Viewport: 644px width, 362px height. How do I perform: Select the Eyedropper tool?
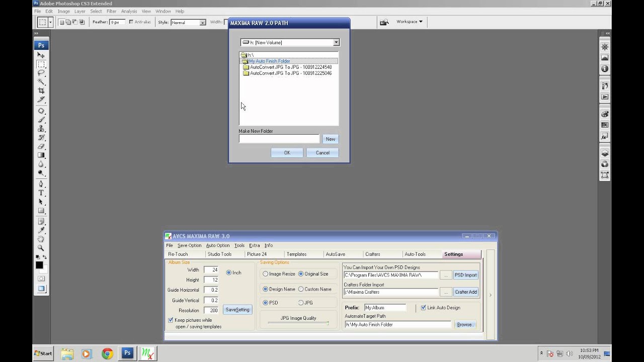coord(41,230)
